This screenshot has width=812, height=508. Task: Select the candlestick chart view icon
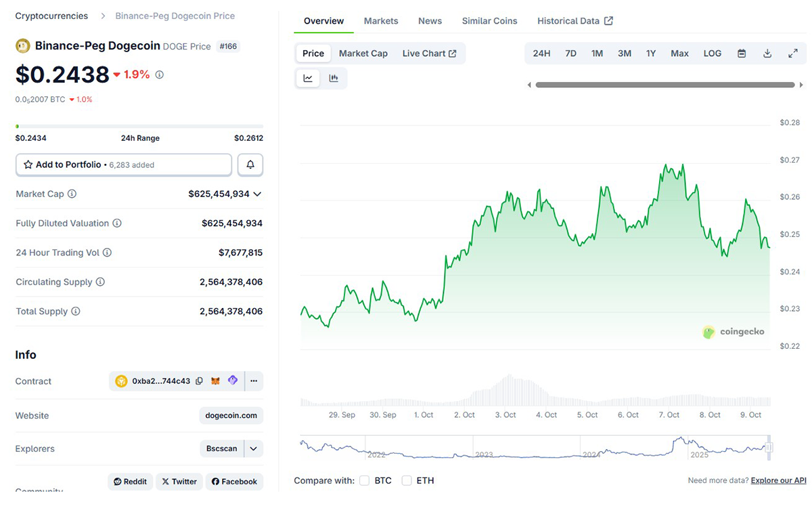click(x=334, y=77)
